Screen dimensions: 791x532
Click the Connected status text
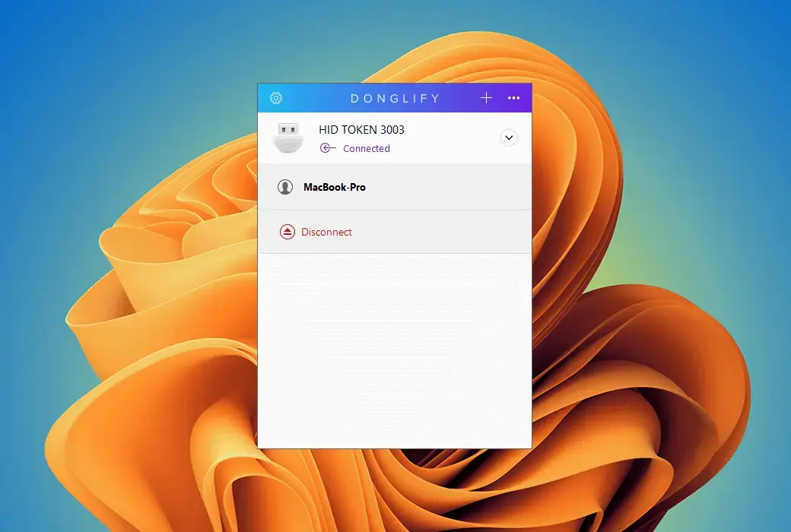click(367, 148)
